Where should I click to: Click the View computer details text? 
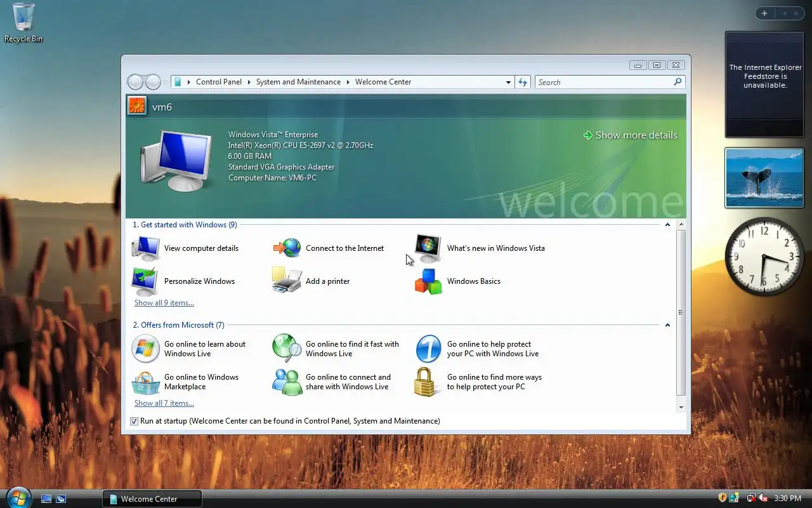(x=201, y=248)
